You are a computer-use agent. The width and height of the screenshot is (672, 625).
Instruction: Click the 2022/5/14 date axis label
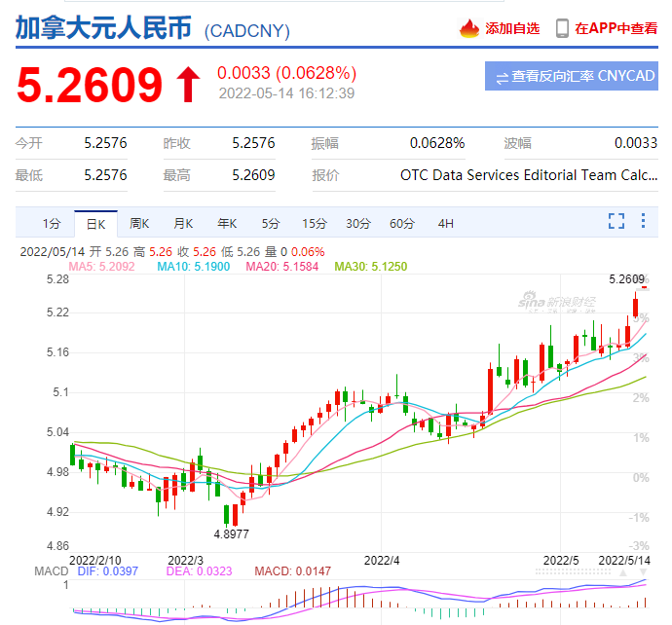[x=624, y=561]
